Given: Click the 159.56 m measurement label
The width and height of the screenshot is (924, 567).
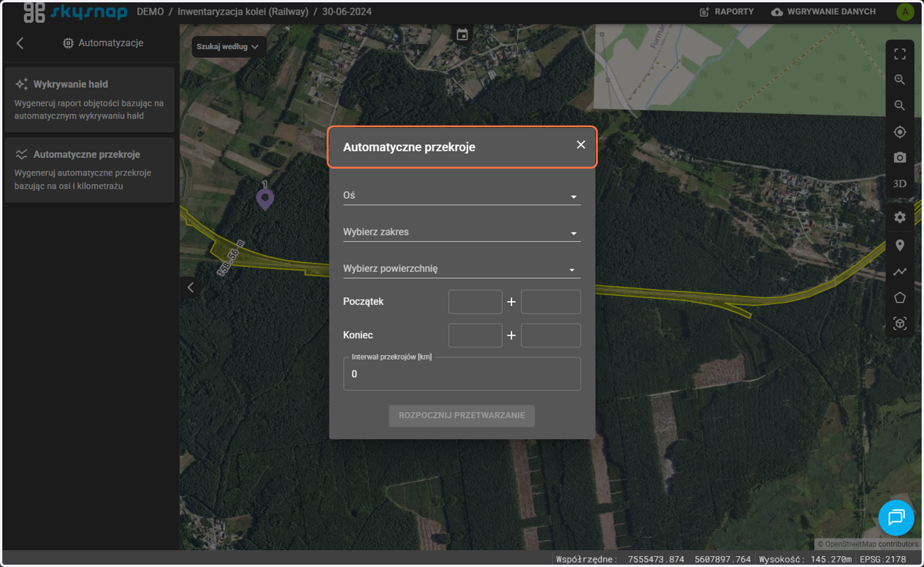Looking at the screenshot, I should click(x=230, y=257).
